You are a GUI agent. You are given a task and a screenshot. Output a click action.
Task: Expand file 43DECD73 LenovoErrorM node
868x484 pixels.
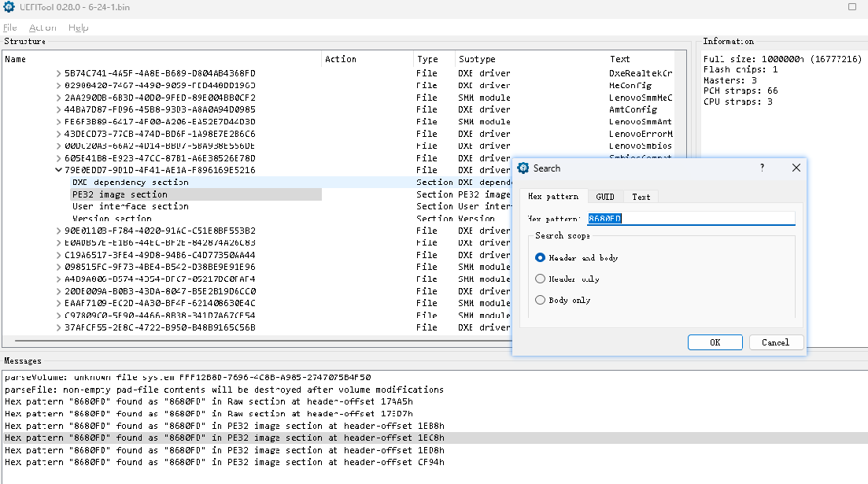click(59, 134)
